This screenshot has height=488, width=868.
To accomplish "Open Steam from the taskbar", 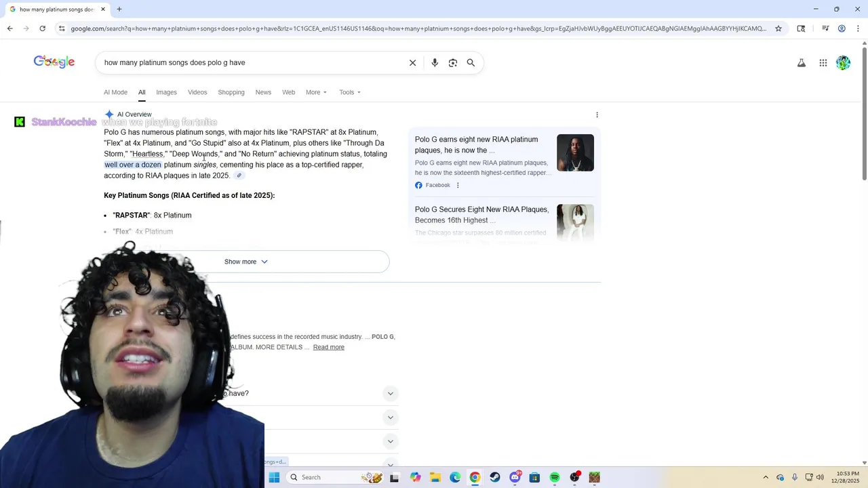I will 495,477.
